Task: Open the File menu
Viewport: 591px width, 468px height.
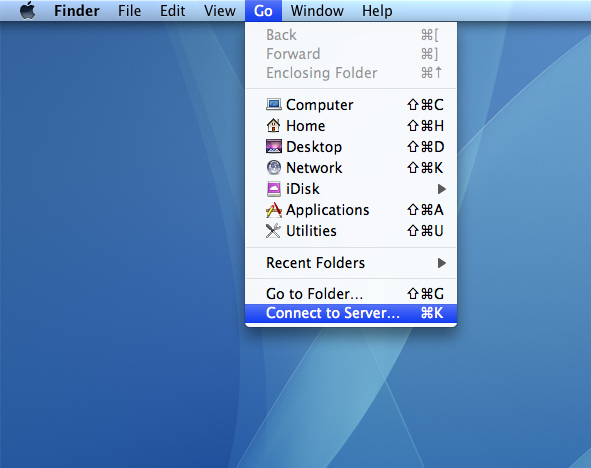Action: tap(129, 11)
